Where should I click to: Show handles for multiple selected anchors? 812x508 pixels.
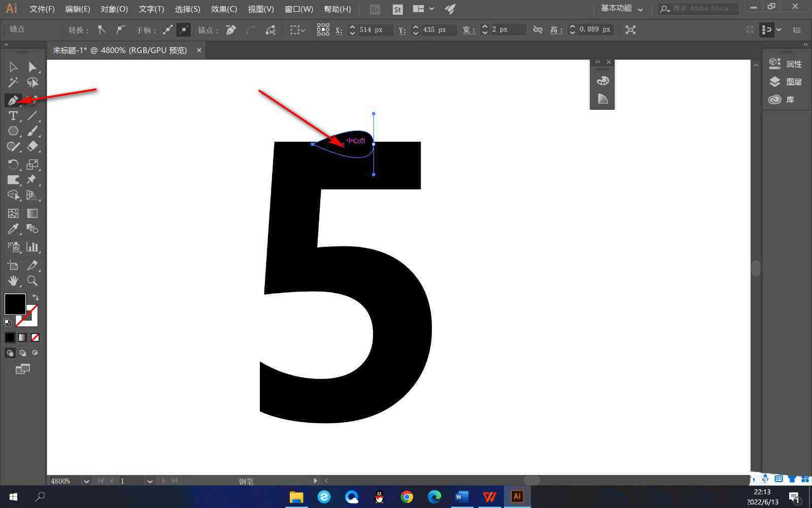coord(167,30)
